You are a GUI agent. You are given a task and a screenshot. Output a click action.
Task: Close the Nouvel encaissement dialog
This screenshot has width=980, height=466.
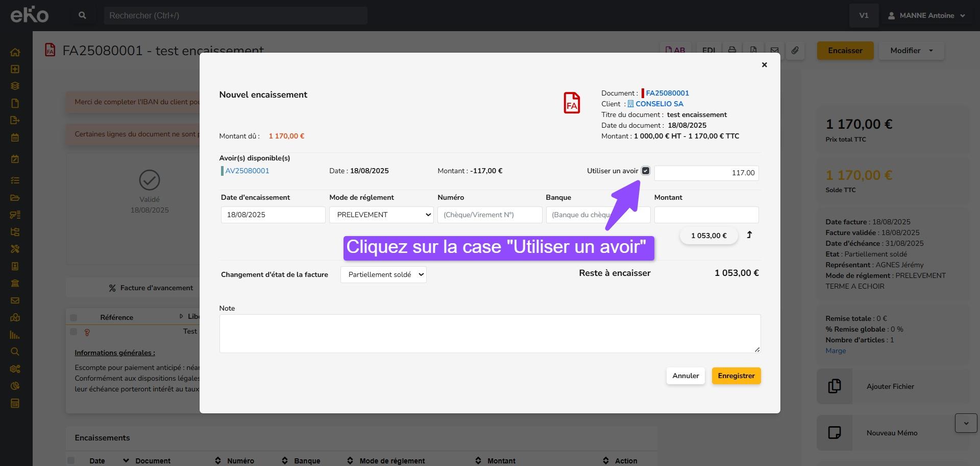click(764, 65)
